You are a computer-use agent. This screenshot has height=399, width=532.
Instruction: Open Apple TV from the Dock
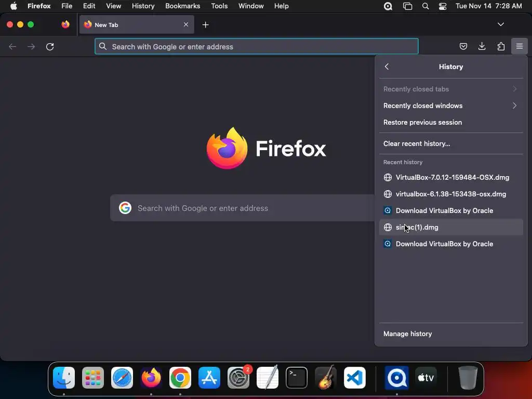(426, 378)
